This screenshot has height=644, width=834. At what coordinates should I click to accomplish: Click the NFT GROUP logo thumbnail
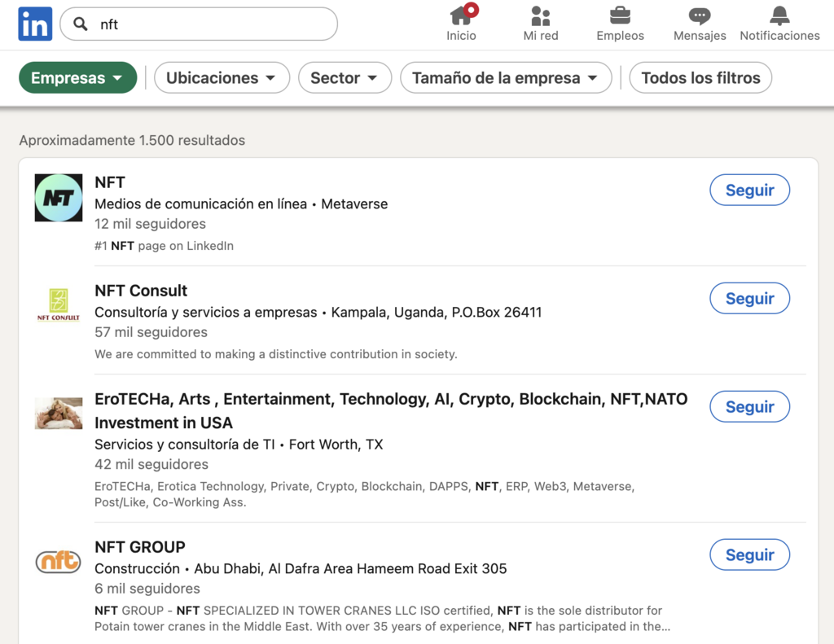[x=58, y=562]
